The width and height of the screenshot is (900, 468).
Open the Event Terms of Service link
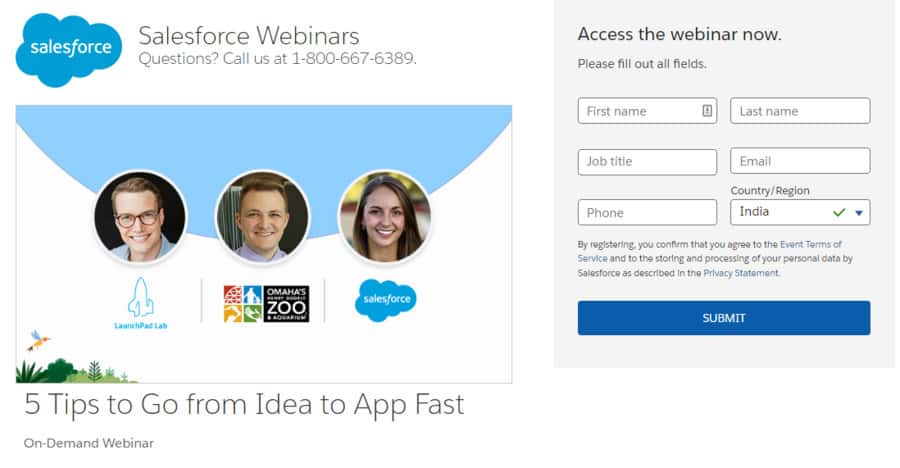(810, 244)
